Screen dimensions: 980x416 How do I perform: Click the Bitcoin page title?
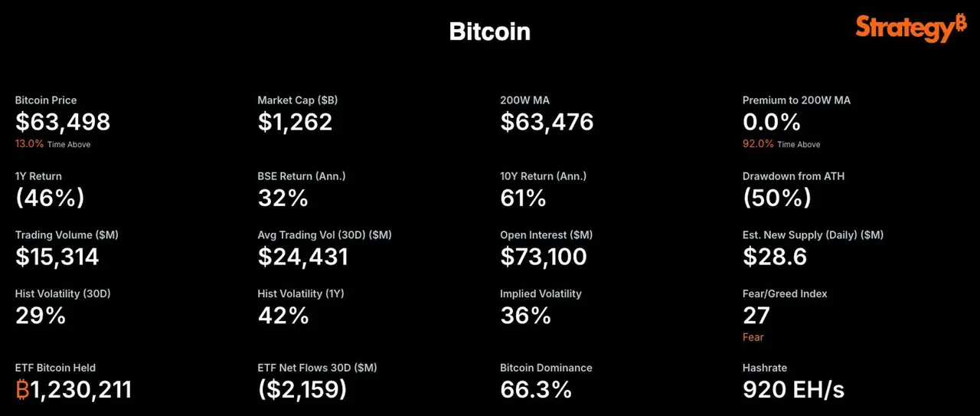click(x=489, y=31)
